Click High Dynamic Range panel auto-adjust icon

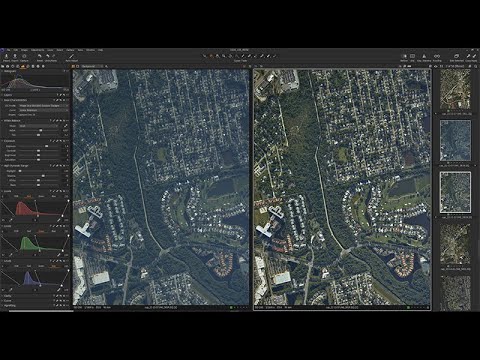[54, 166]
